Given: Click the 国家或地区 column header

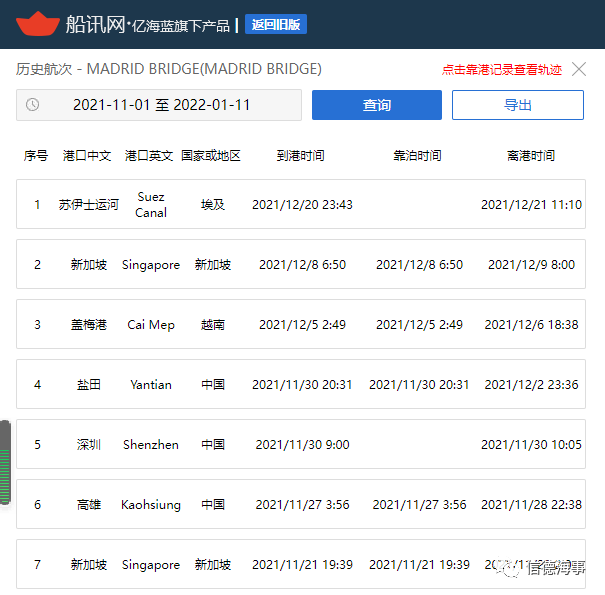Looking at the screenshot, I should pos(211,156).
